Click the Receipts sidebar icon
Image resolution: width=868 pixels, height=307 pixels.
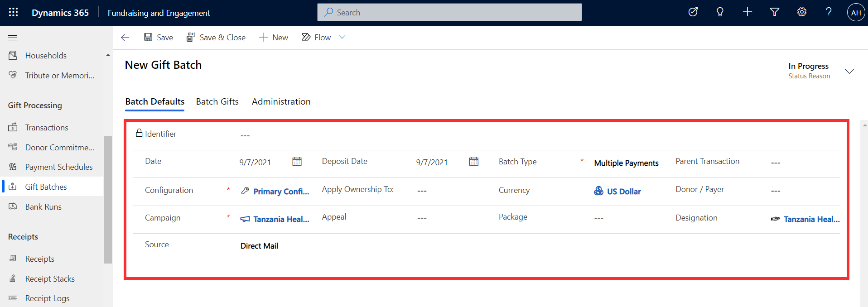[13, 259]
